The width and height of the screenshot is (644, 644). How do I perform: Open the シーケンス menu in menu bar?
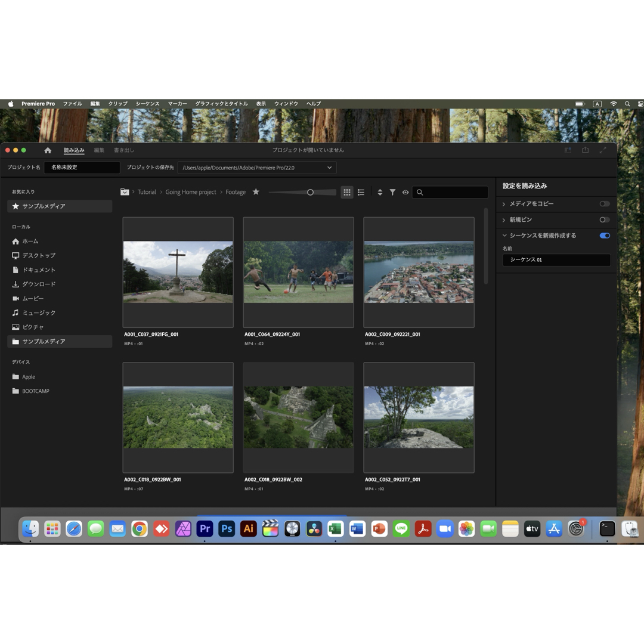point(147,104)
